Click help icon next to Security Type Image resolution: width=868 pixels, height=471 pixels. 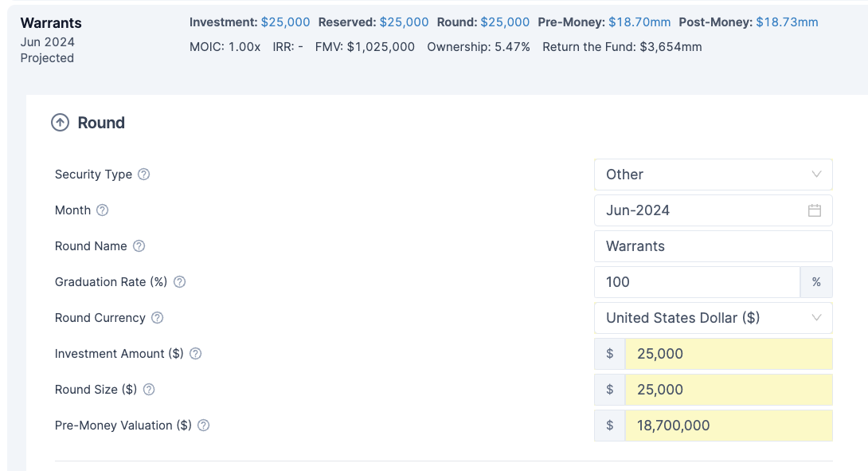[x=143, y=175]
